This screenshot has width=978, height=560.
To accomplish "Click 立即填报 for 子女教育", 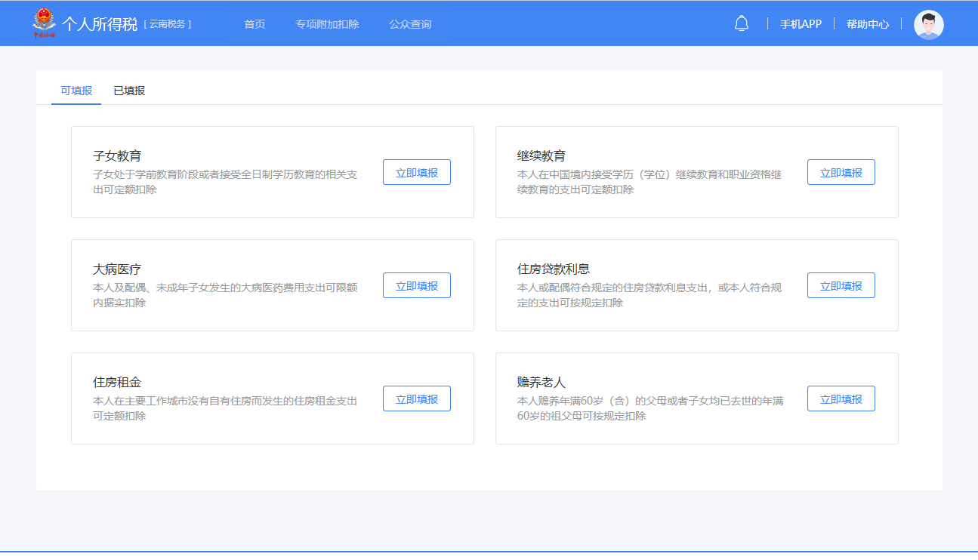I will pyautogui.click(x=416, y=172).
